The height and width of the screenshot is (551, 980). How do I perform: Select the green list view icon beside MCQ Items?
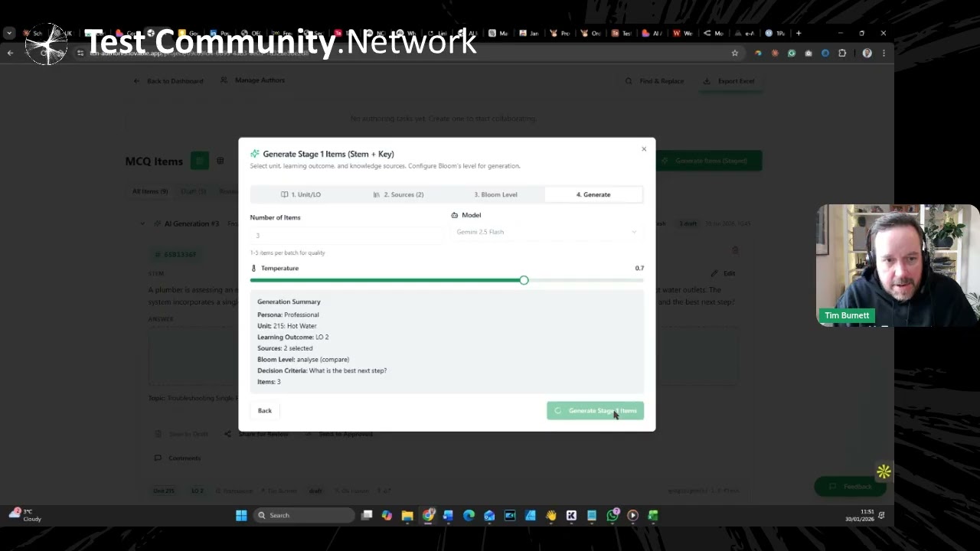[200, 161]
